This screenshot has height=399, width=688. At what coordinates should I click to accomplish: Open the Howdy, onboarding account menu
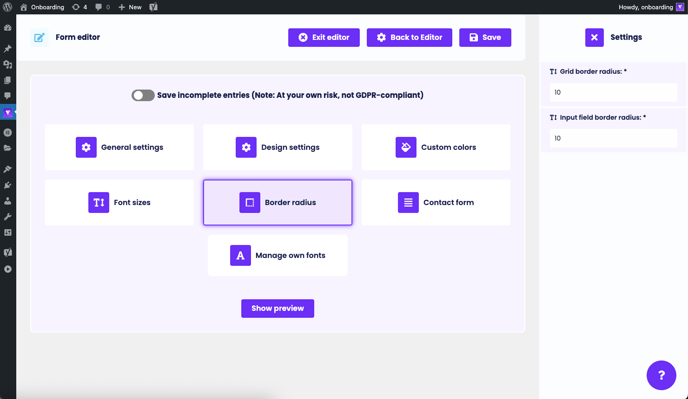pos(651,7)
